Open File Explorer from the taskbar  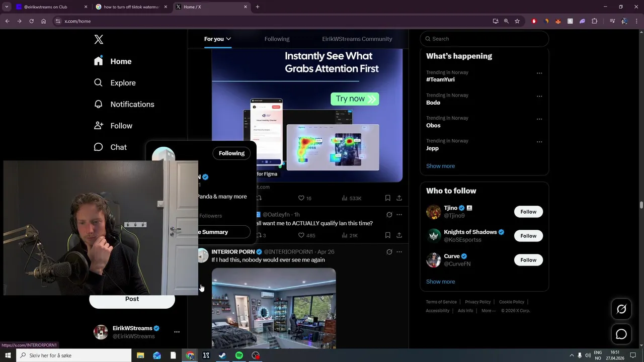[x=140, y=355]
